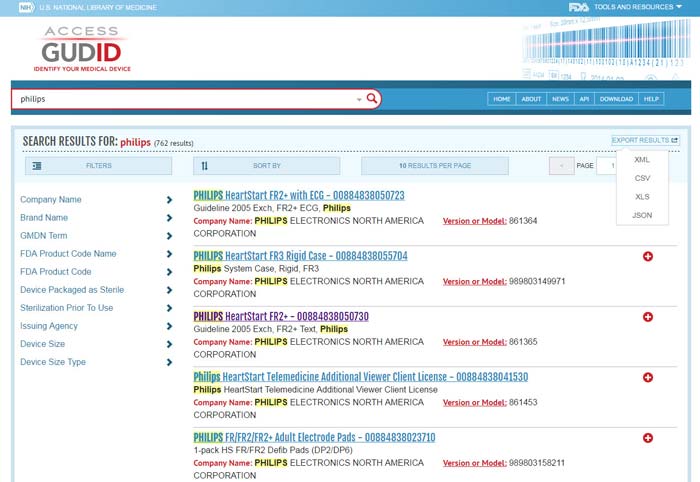Screen dimensions: 700x482
Task: Open the About menu item
Action: click(x=531, y=99)
